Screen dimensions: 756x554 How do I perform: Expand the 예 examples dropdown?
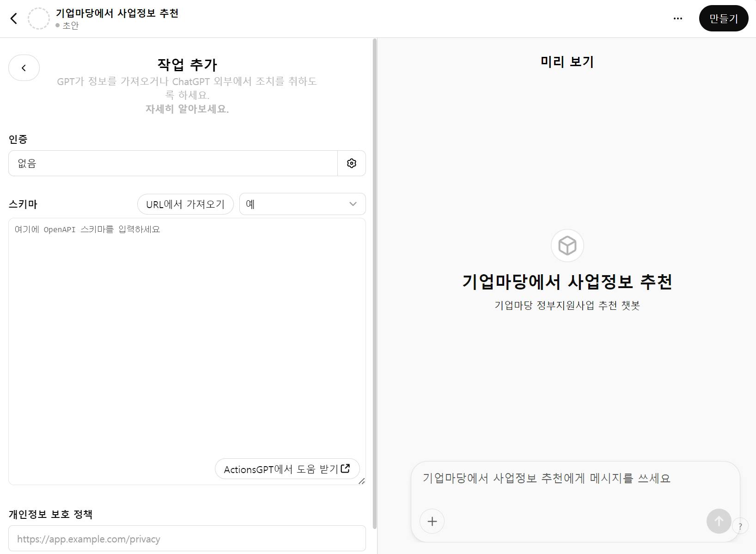coord(303,204)
